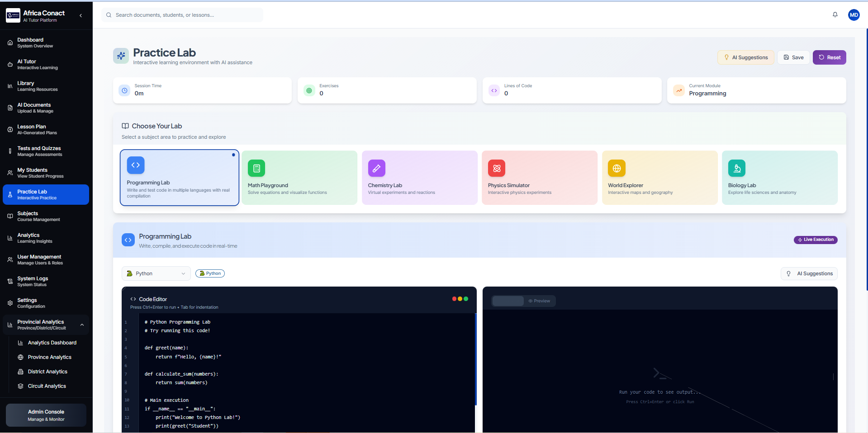868x433 pixels.
Task: Click the green traffic light in Code Editor
Action: coord(466,299)
